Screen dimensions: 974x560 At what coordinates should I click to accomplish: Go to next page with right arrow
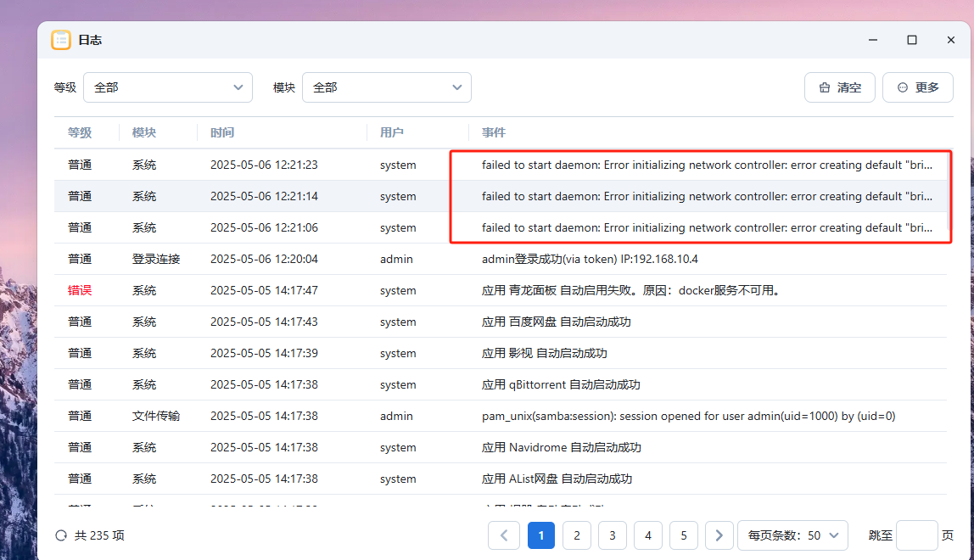(x=719, y=535)
